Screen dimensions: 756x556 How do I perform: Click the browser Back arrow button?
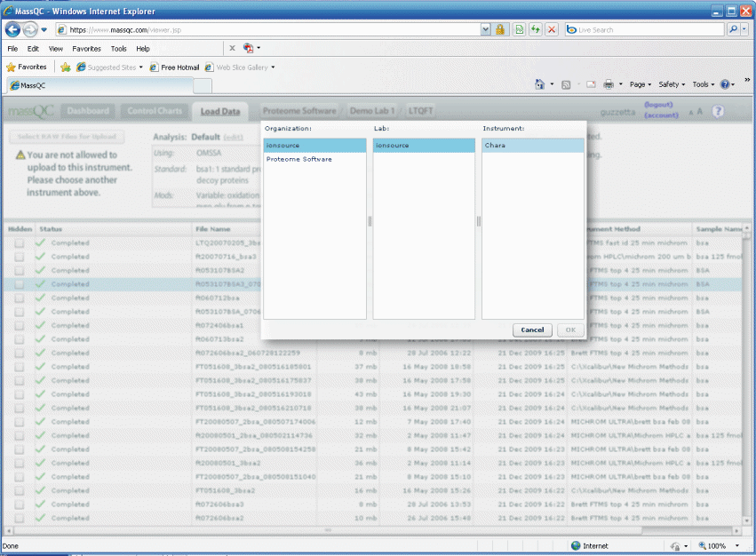click(12, 30)
